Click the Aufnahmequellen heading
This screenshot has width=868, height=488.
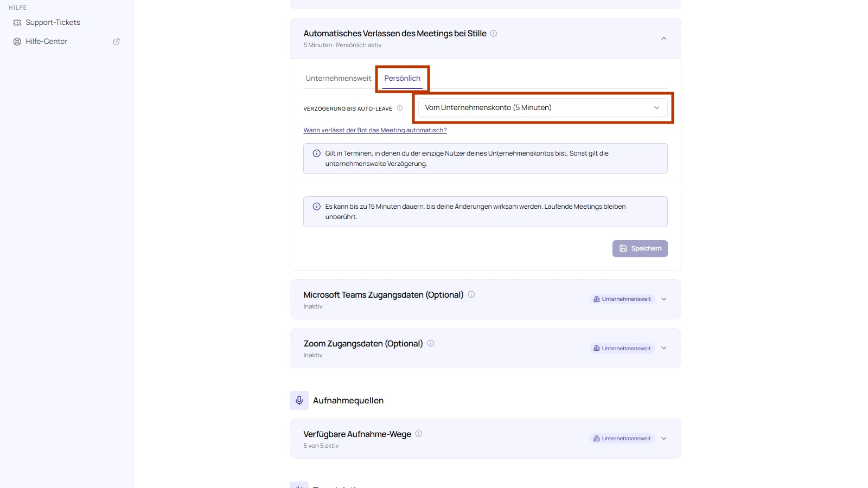[348, 401]
